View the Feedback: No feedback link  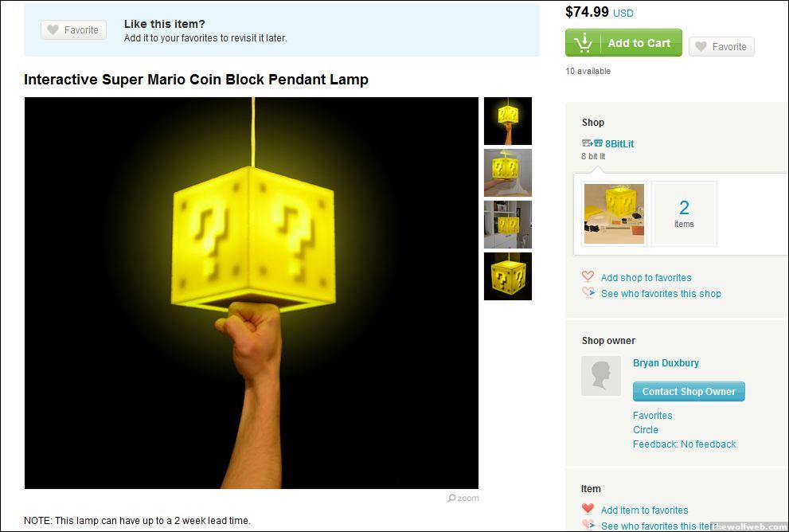click(685, 444)
